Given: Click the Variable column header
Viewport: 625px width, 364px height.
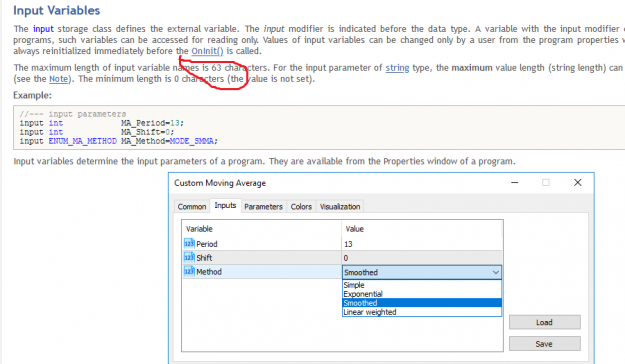Looking at the screenshot, I should point(261,229).
